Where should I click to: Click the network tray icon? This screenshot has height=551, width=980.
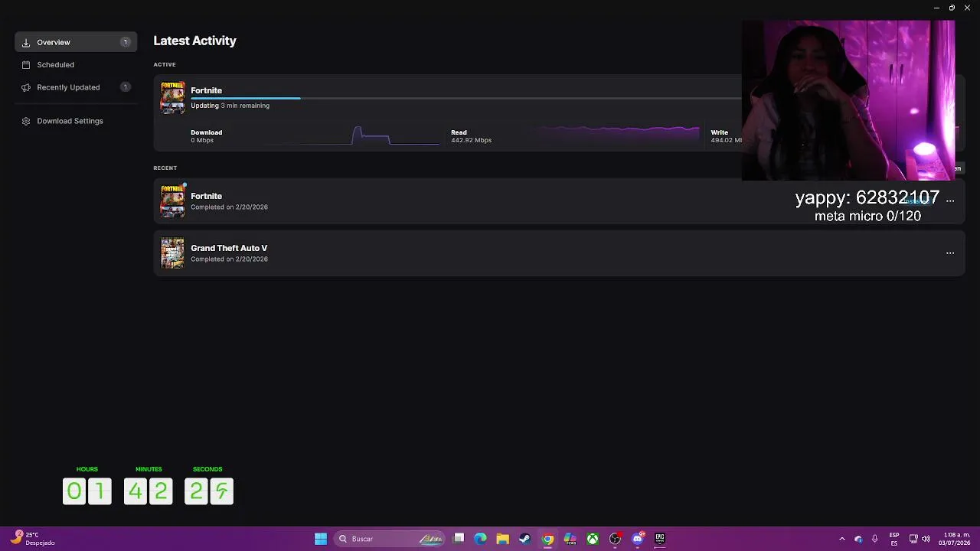coord(913,539)
